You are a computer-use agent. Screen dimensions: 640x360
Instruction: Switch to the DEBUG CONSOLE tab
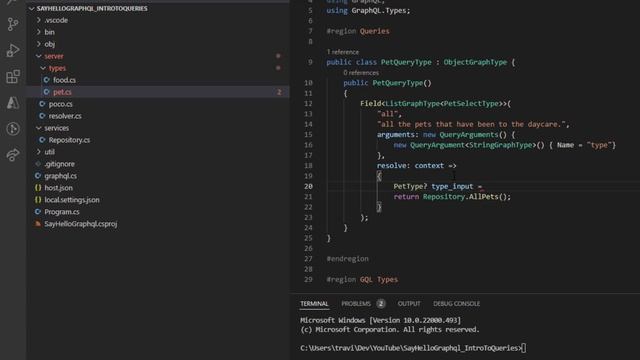(456, 304)
